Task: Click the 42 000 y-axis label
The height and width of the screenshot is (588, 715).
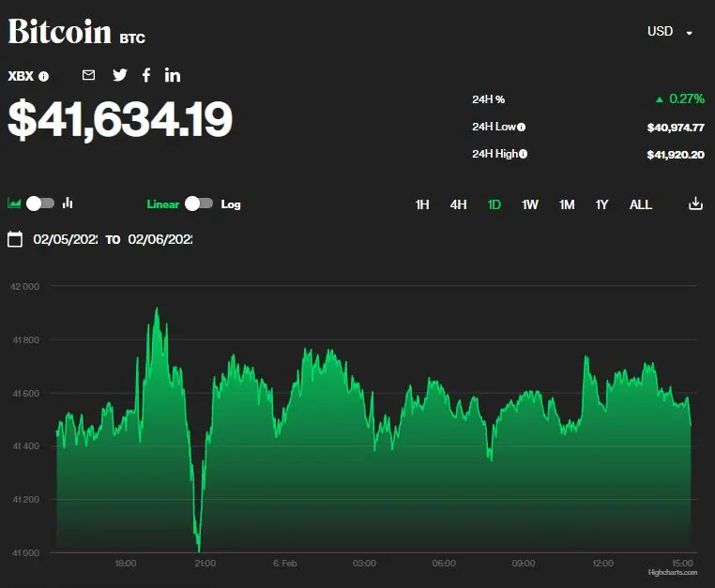Action: (x=24, y=287)
